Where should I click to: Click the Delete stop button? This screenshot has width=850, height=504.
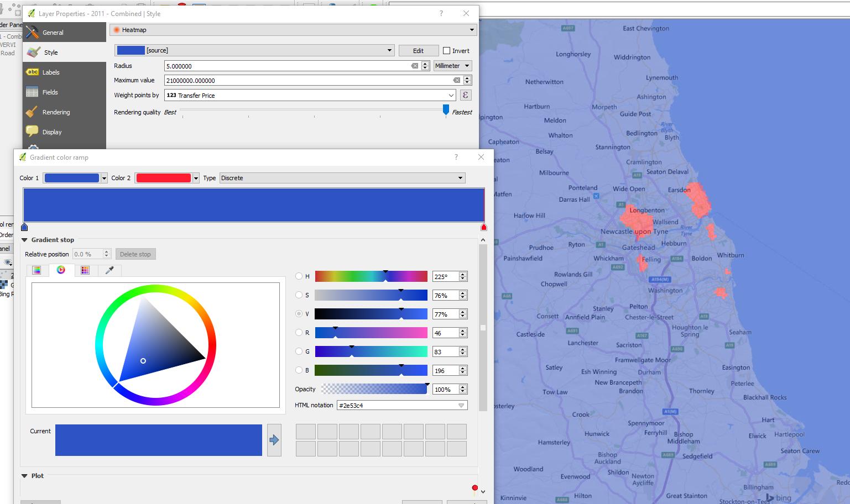(x=135, y=254)
